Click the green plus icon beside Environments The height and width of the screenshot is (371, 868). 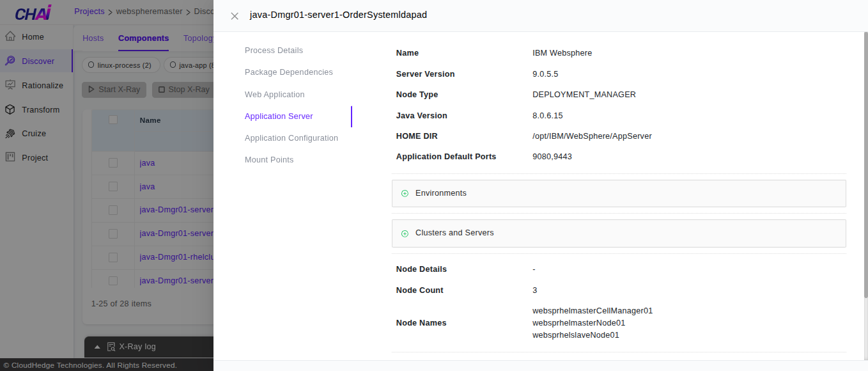pyautogui.click(x=405, y=193)
